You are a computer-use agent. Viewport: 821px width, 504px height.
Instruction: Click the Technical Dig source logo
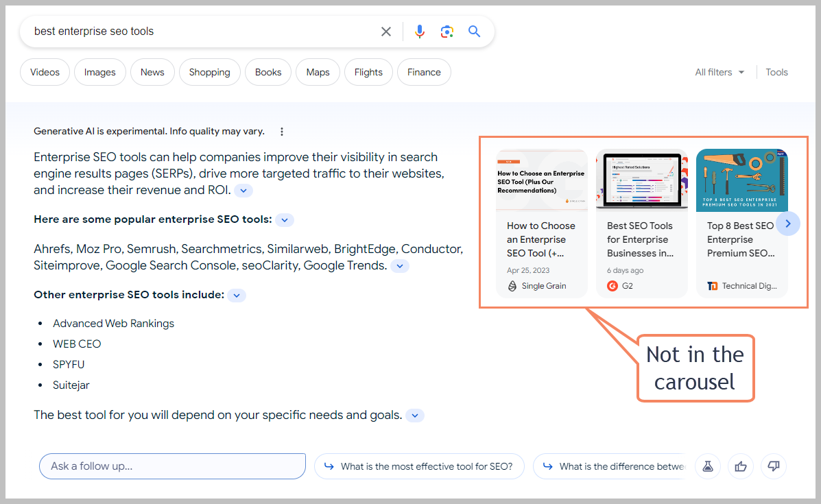point(712,286)
